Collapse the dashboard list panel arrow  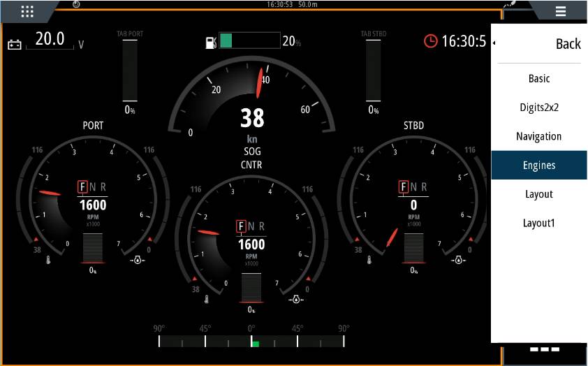[494, 43]
